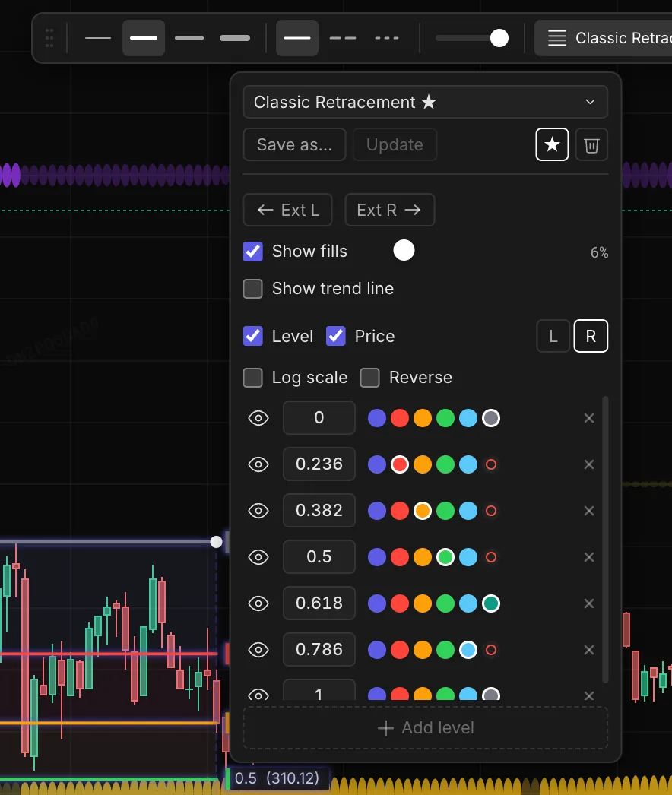The width and height of the screenshot is (672, 795).
Task: Expand the Classic Retracement preset dropdown
Action: tap(426, 102)
